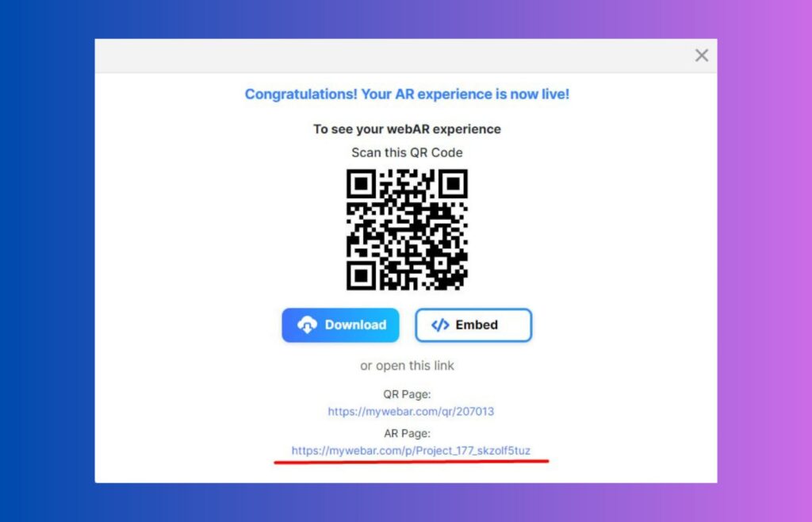Click the QR code's top-right finder square

(x=453, y=184)
